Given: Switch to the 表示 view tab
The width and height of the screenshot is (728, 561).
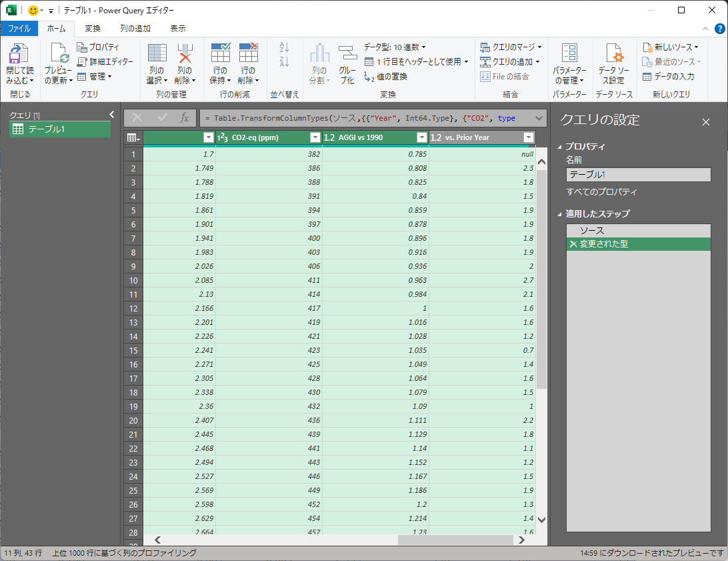Looking at the screenshot, I should point(178,28).
